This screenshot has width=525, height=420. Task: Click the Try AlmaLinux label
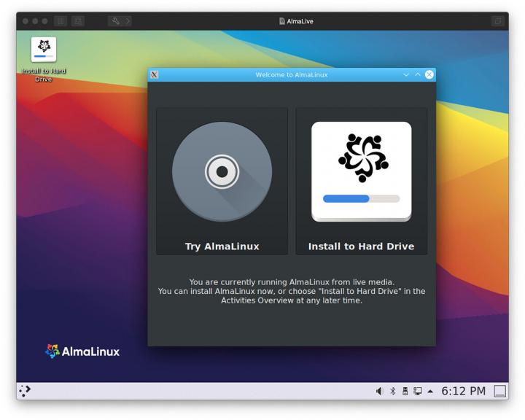coord(222,246)
